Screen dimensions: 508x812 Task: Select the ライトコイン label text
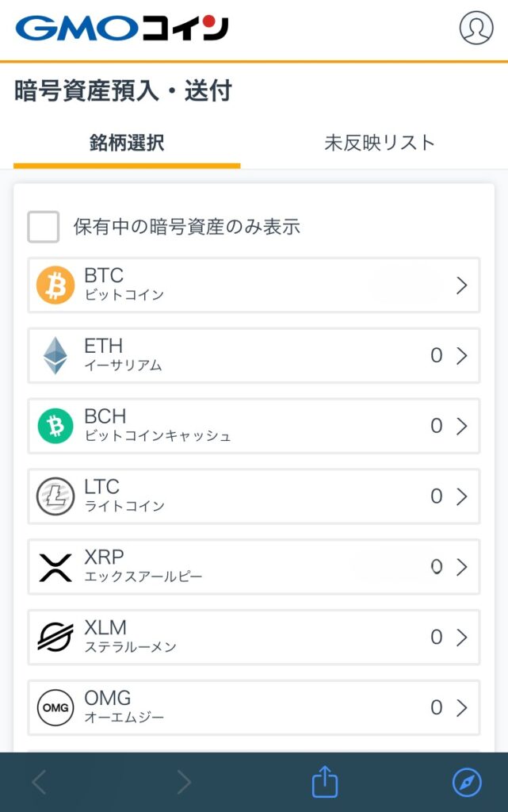click(x=124, y=506)
